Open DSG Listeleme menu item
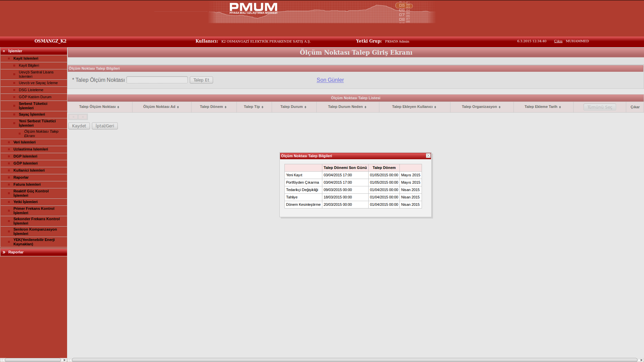The image size is (644, 362). pos(31,90)
